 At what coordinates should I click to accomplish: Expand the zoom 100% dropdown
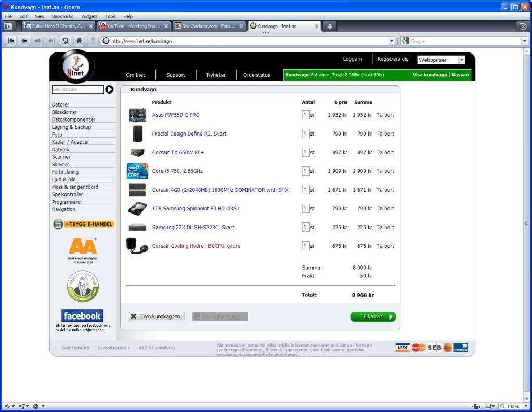tap(525, 406)
